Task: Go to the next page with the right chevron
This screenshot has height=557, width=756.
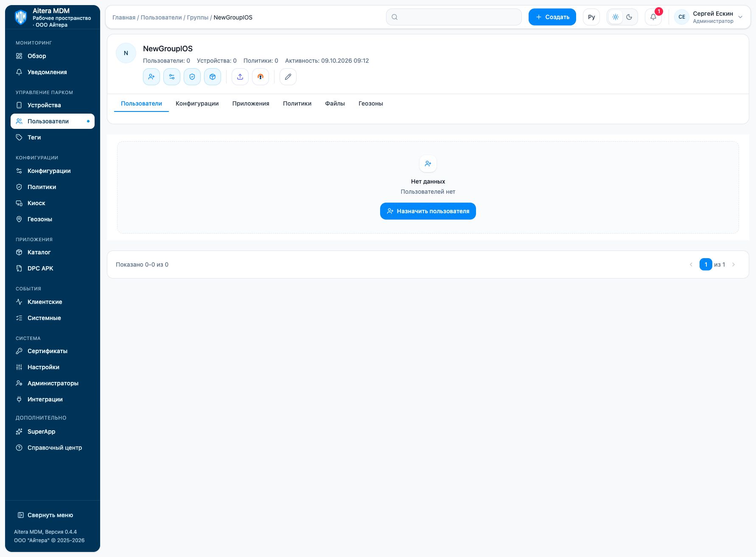Action: tap(734, 265)
